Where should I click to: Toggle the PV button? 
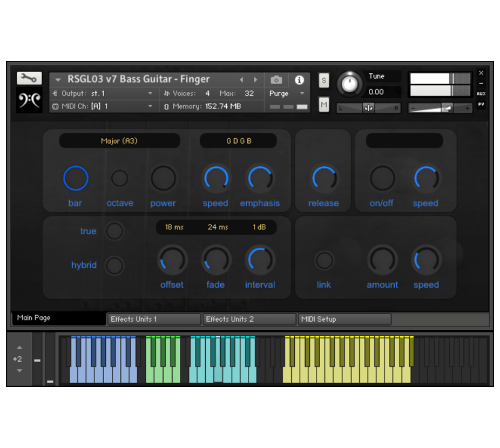[x=481, y=104]
